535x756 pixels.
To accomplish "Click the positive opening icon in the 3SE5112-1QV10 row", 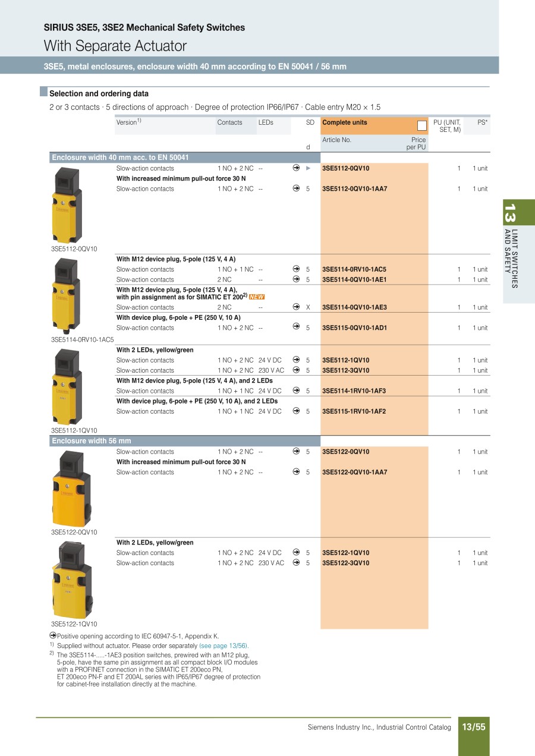I will click(x=296, y=360).
